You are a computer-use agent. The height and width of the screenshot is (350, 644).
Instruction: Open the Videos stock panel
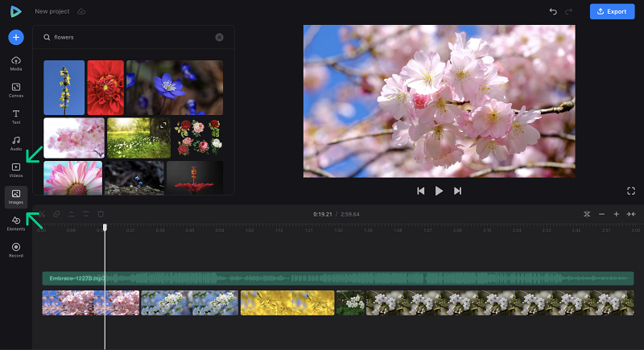(16, 170)
